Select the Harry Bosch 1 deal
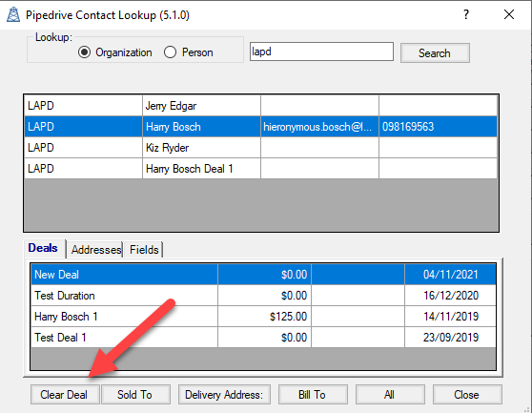This screenshot has width=532, height=413. click(x=263, y=317)
